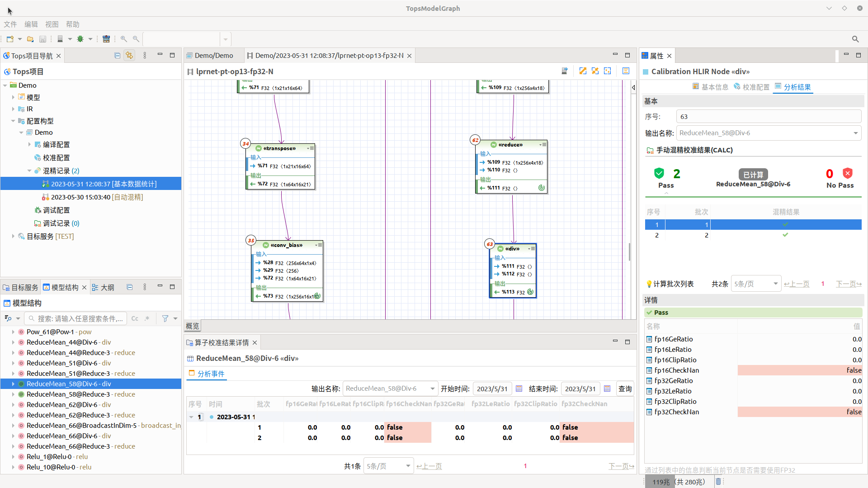Expand the 模型 tree folder
This screenshot has width=868, height=488.
13,97
